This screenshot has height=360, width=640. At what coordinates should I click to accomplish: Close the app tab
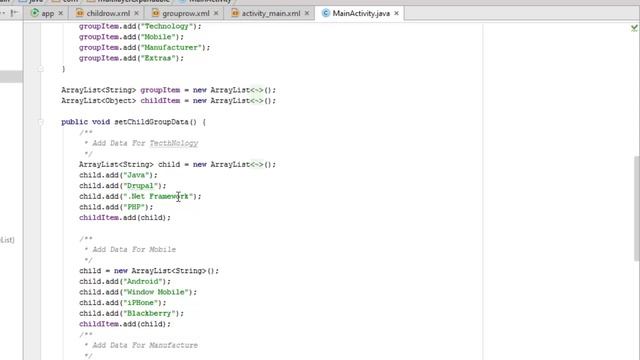point(61,13)
